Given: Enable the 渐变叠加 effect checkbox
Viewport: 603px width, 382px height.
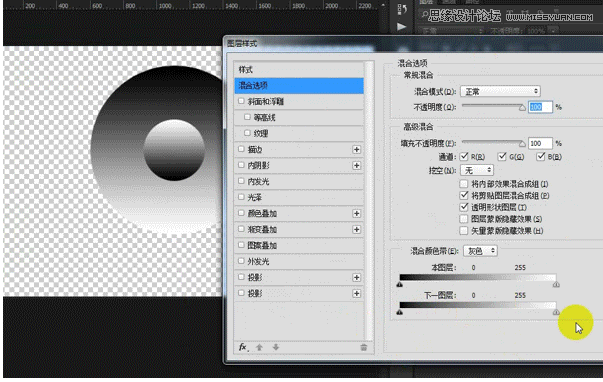Looking at the screenshot, I should (241, 229).
